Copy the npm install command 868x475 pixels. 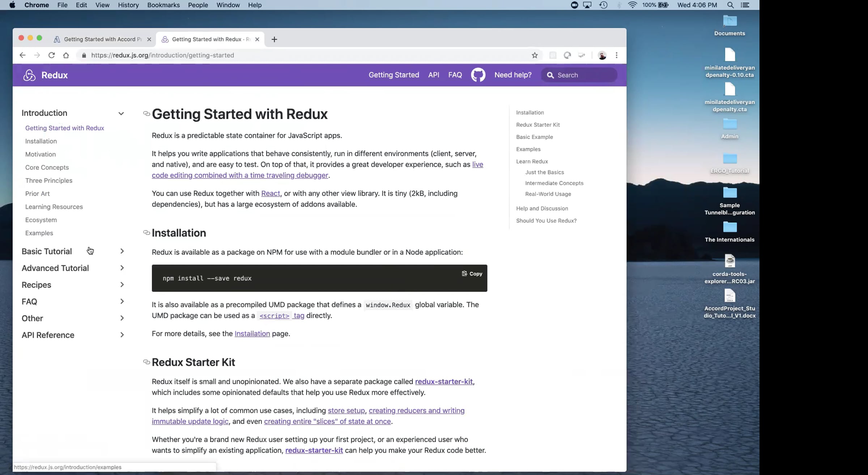coord(472,273)
